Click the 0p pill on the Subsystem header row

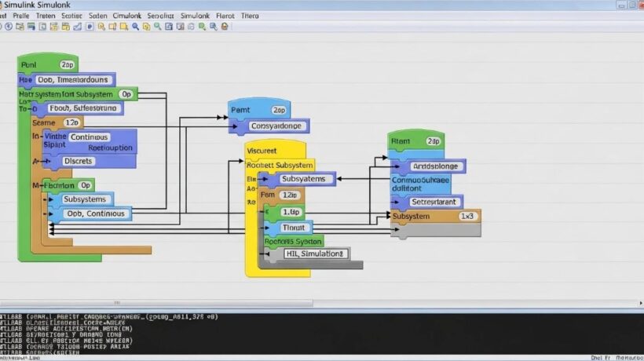(x=126, y=94)
